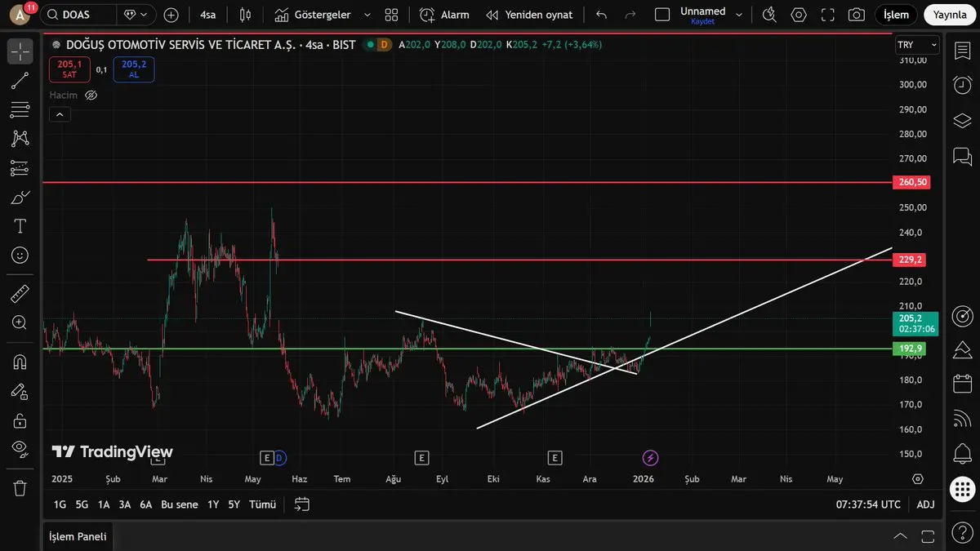Image resolution: width=980 pixels, height=551 pixels.
Task: Open the İşlem Paneli tab
Action: 78,536
